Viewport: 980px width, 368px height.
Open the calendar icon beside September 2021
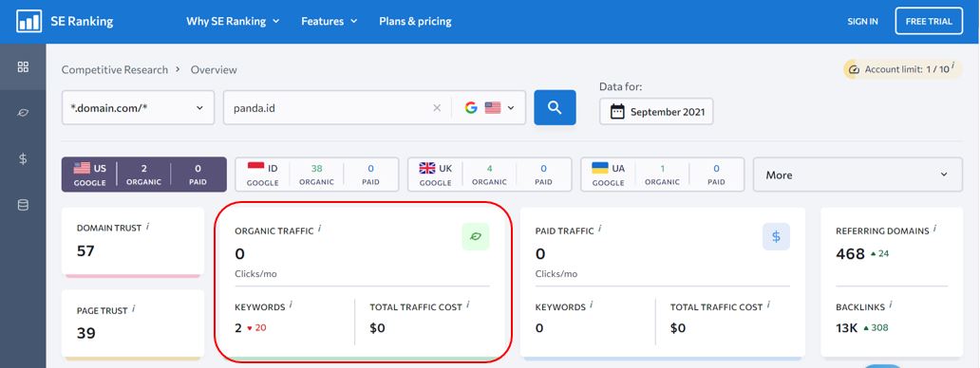pyautogui.click(x=617, y=112)
